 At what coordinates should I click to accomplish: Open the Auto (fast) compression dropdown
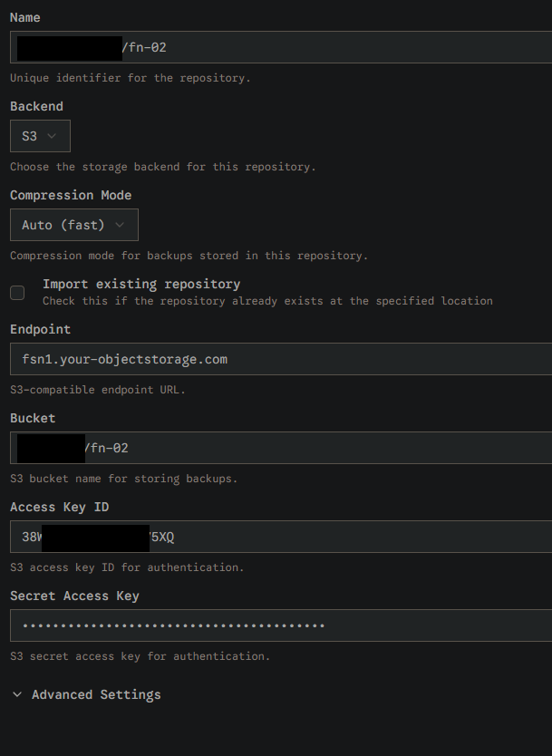click(73, 225)
